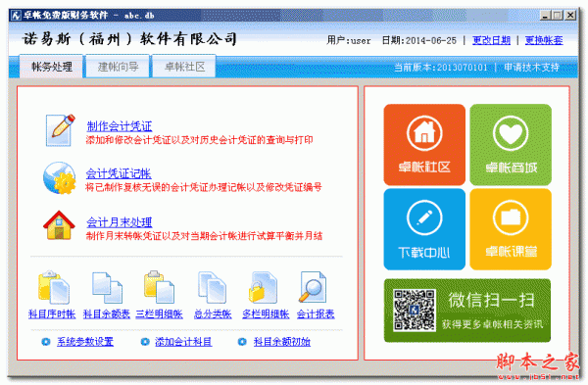Open the 多栏明细帐 padlock icon
Screen dimensions: 588x385
(264, 287)
